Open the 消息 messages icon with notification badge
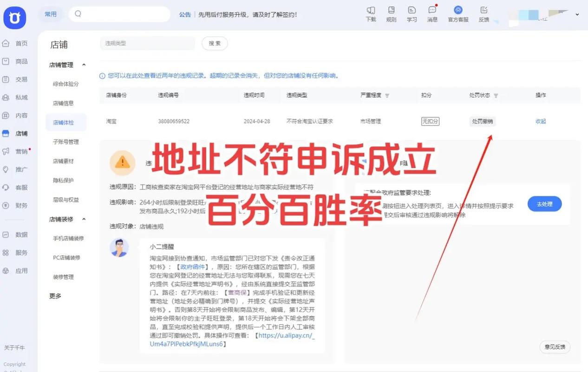 pyautogui.click(x=432, y=14)
